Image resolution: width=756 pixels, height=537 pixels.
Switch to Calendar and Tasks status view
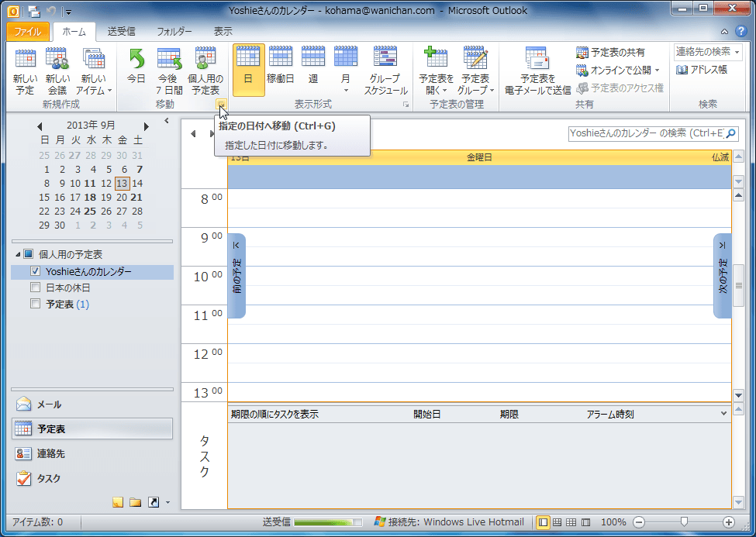coord(557,522)
